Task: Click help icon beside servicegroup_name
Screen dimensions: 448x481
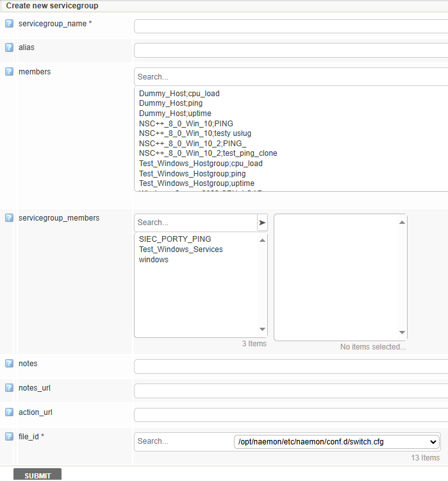Action: tap(9, 24)
